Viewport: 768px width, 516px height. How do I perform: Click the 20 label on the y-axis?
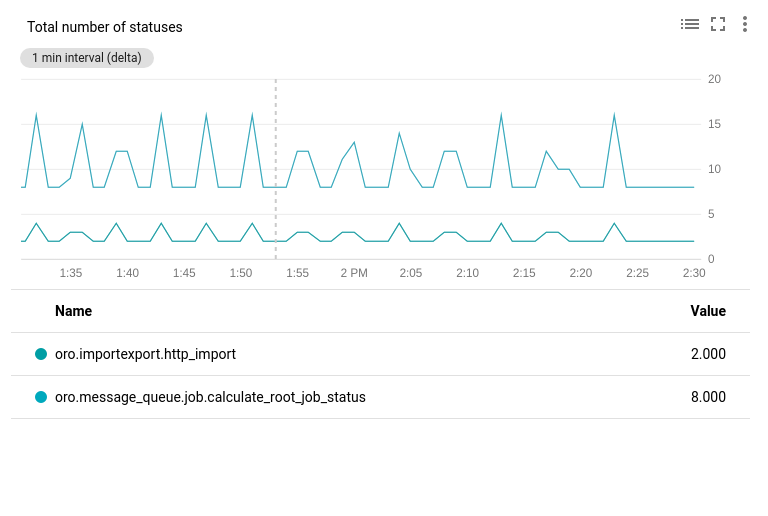[x=714, y=79]
